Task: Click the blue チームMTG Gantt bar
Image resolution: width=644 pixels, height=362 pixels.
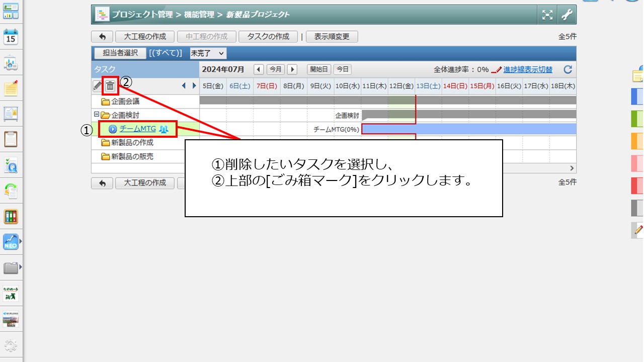Action: click(x=468, y=129)
